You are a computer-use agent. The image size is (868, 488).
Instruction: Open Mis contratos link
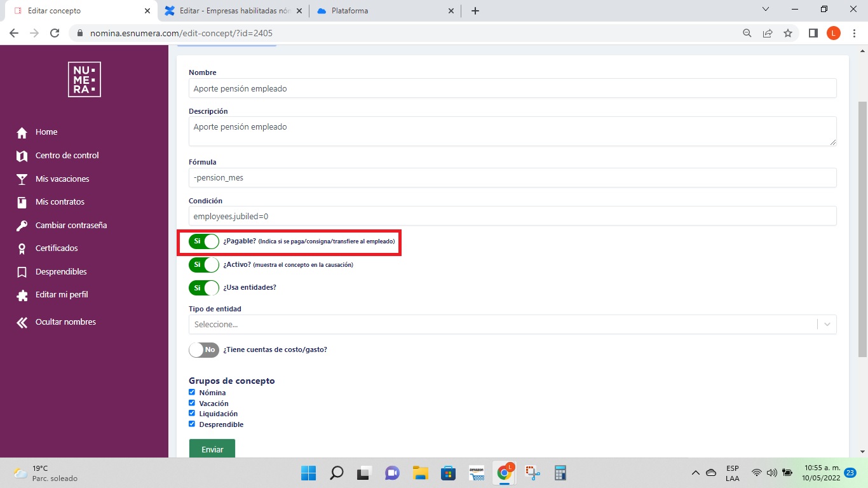pyautogui.click(x=60, y=202)
